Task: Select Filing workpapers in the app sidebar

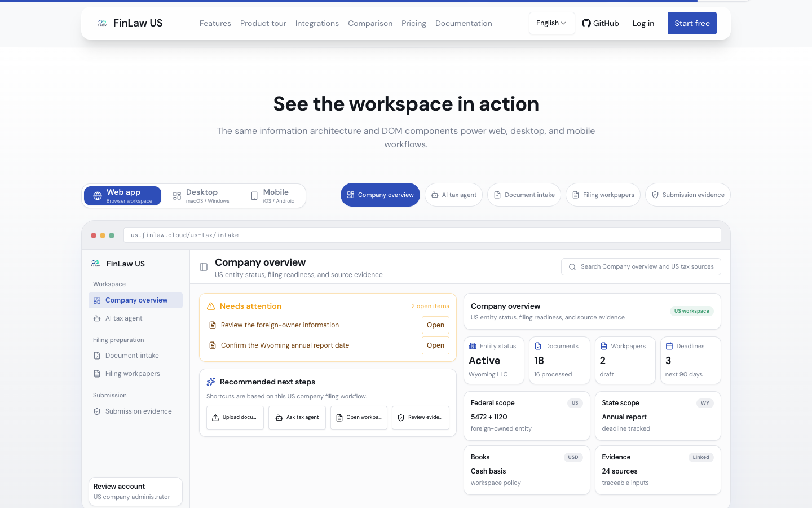Action: [x=135, y=374]
